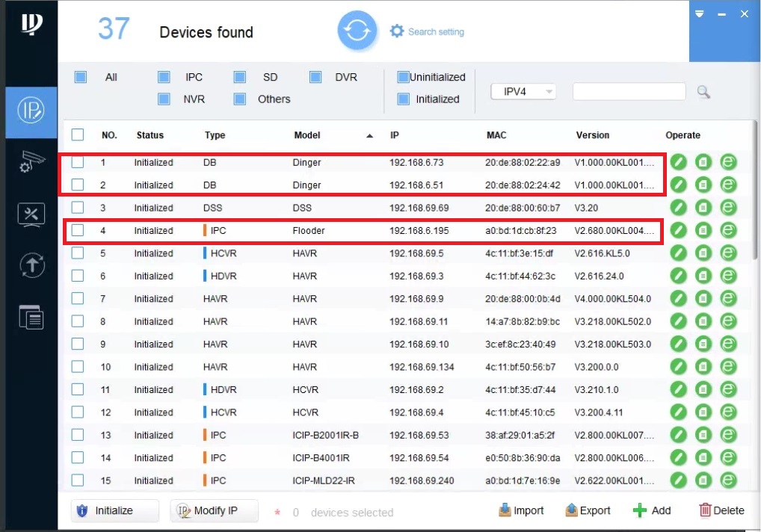Click the search text input field

click(628, 90)
